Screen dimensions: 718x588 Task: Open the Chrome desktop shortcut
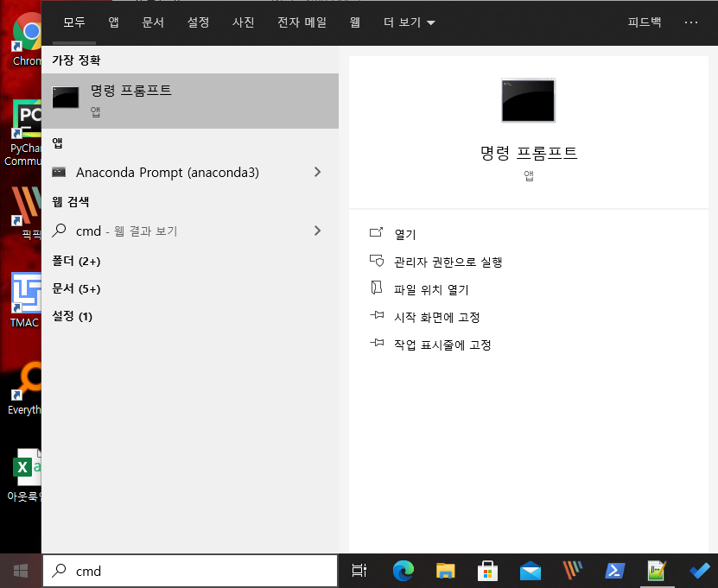click(x=26, y=41)
